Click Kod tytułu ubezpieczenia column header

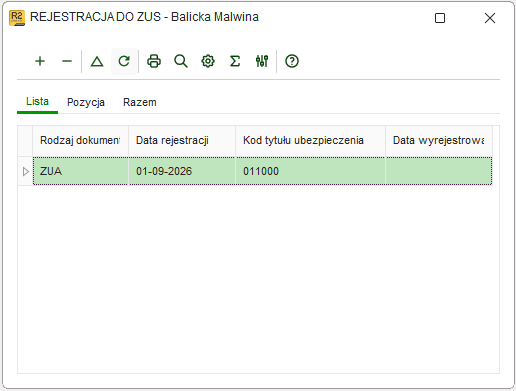coord(310,140)
